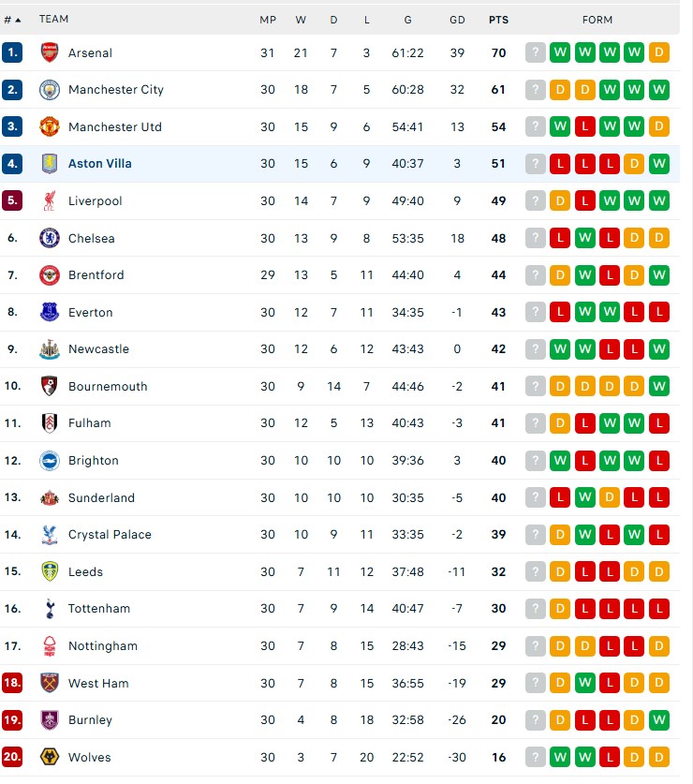Click the Burnley crest icon
693x784 pixels.
[49, 719]
